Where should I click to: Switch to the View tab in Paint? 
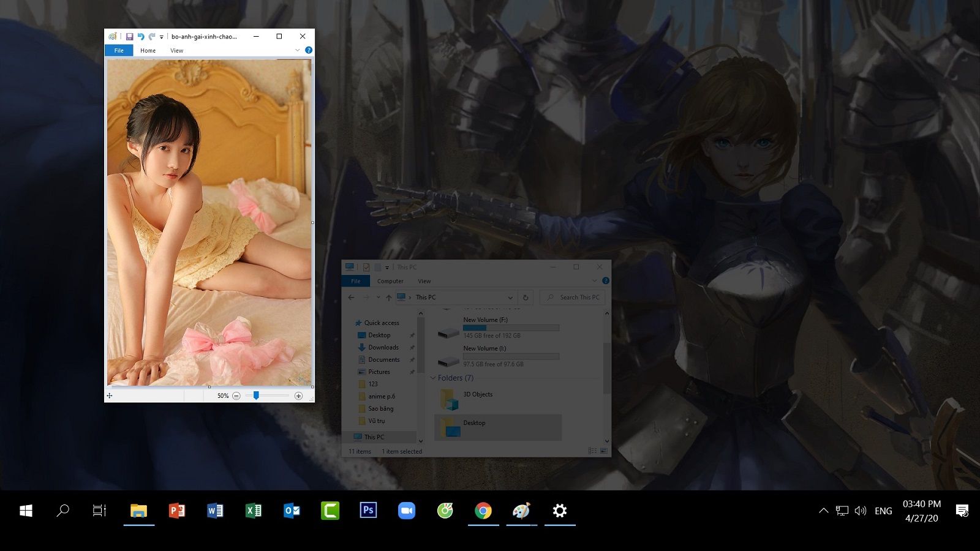[176, 50]
